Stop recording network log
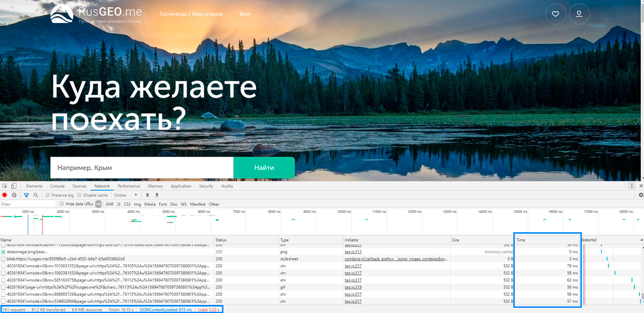The height and width of the screenshot is (313, 644). (4, 195)
